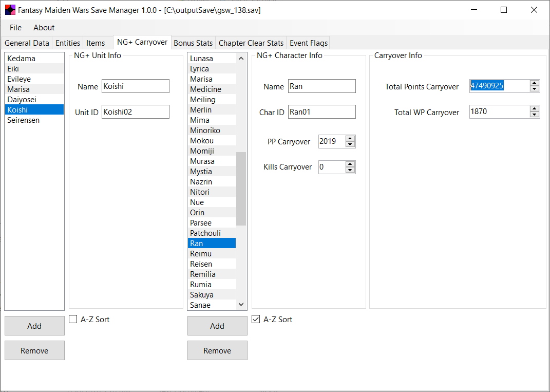
Task: Select Daiyosei in the unit list
Action: click(34, 99)
